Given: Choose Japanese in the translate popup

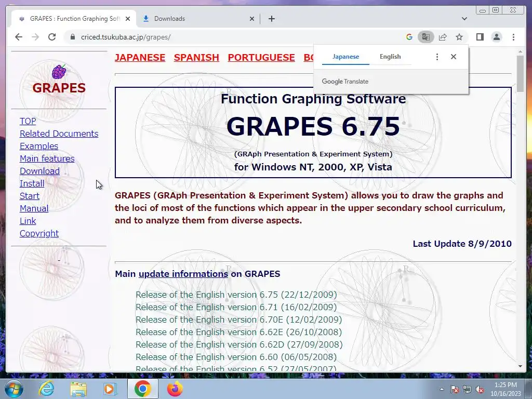Looking at the screenshot, I should tap(345, 57).
